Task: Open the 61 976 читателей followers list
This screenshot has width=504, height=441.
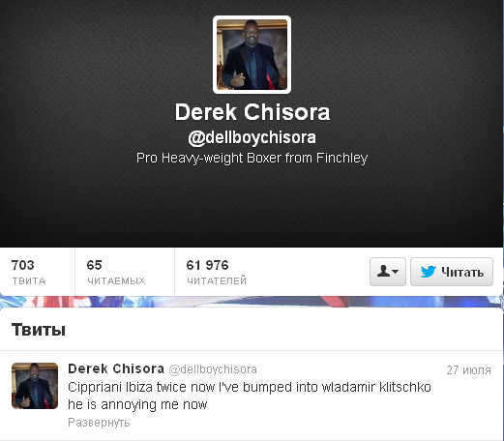Action: [x=217, y=273]
